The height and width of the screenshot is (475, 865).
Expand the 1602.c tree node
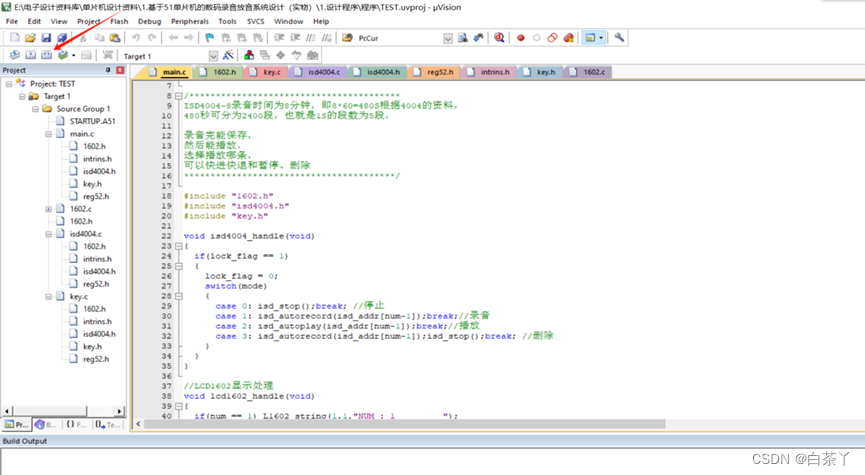click(x=48, y=209)
